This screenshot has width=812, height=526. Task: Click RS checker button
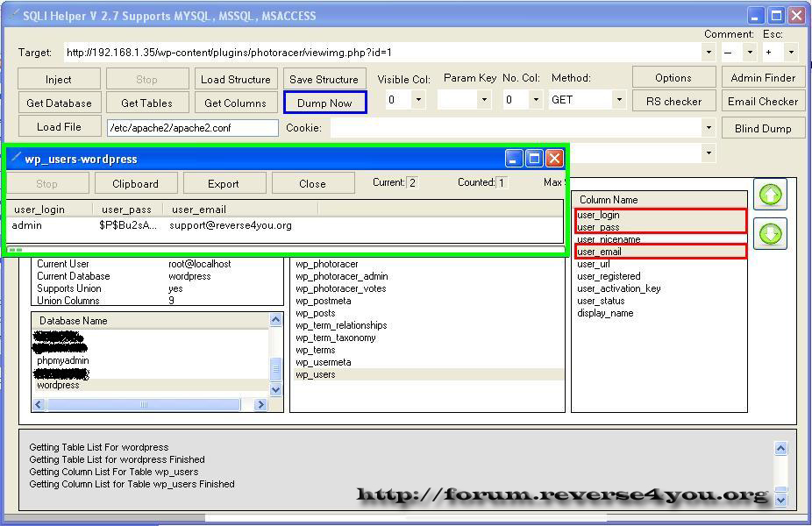click(673, 102)
